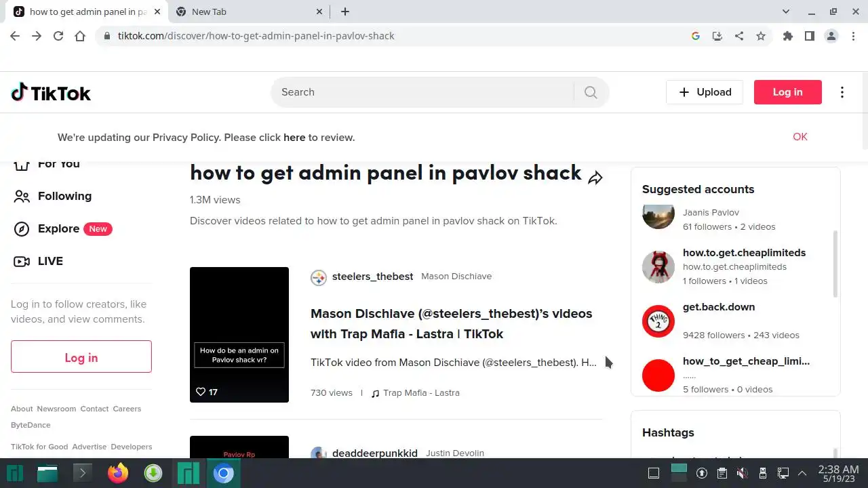
Task: Click the get.back.down Thing 2 avatar
Action: pos(658,321)
